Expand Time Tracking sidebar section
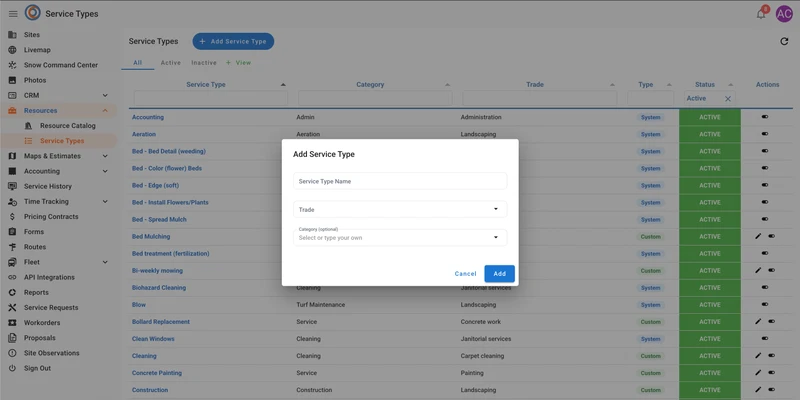The image size is (800, 400). (105, 202)
